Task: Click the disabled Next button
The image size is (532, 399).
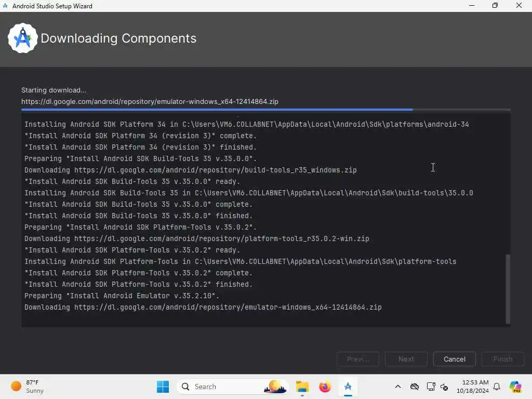Action: point(406,360)
